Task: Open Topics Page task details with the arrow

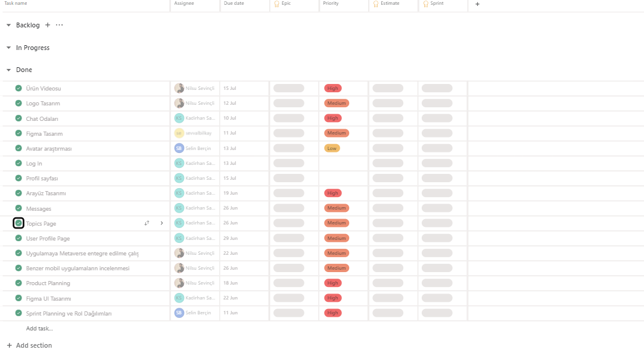Action: click(x=161, y=223)
